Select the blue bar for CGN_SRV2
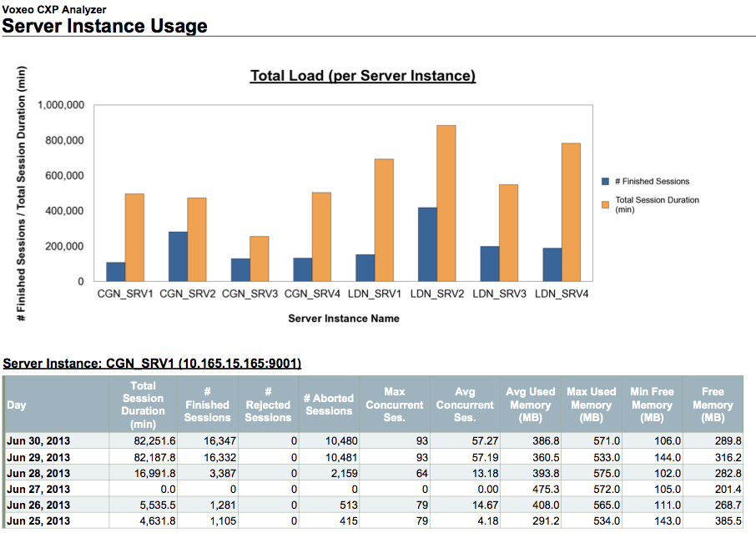756x533 pixels. coord(179,254)
